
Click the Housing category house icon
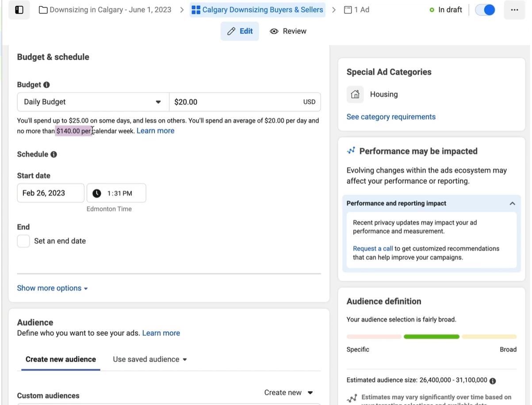point(355,94)
